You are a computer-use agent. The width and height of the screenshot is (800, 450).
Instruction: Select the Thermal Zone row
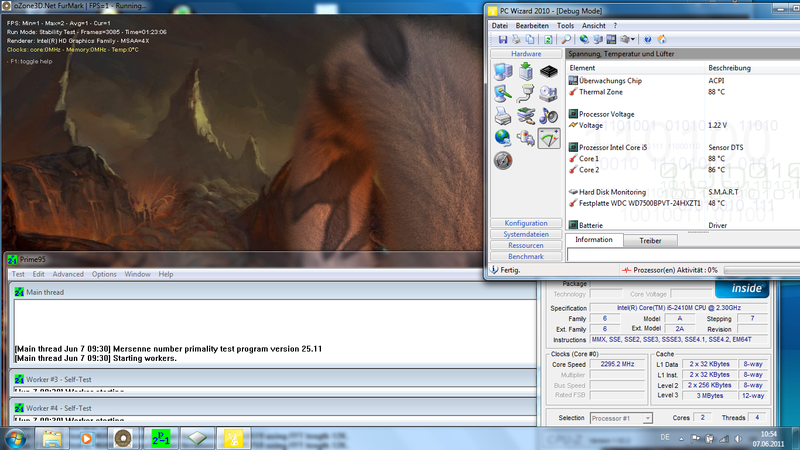683,92
